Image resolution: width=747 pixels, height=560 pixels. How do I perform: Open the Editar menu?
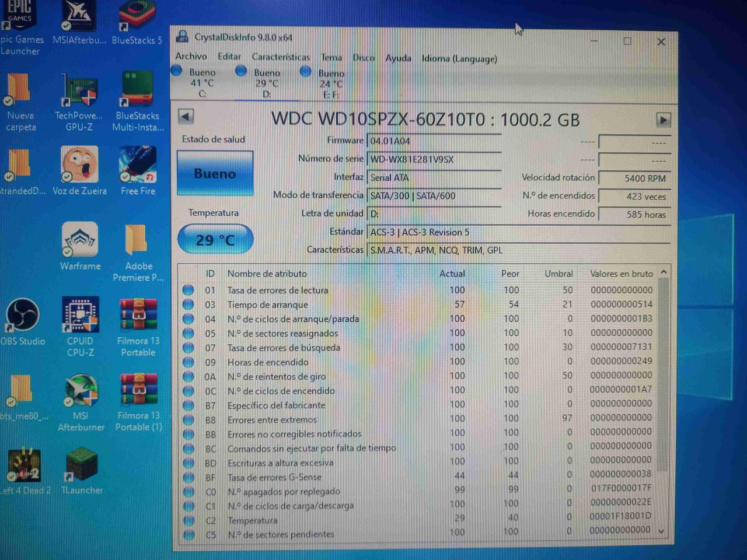click(229, 57)
